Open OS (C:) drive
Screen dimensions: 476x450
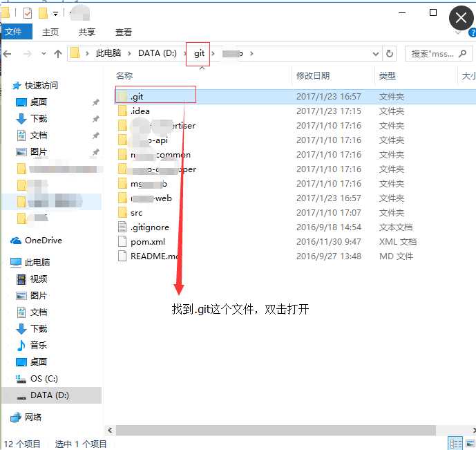(44, 379)
